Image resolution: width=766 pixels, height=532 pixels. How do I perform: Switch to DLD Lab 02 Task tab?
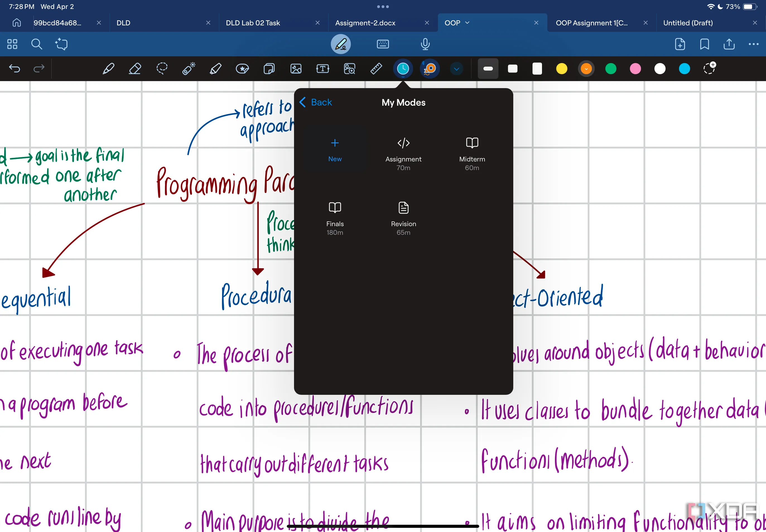click(x=253, y=23)
